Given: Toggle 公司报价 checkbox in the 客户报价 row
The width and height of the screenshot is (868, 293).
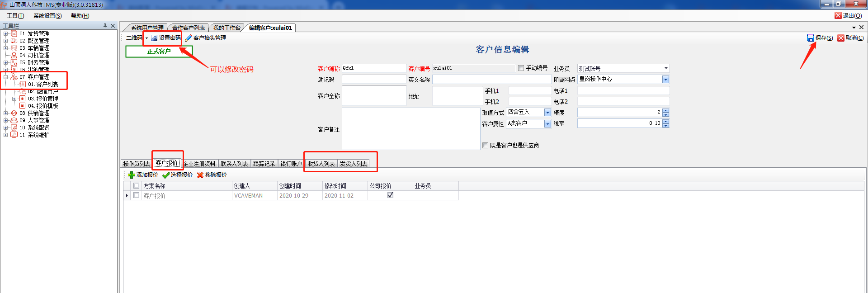Looking at the screenshot, I should click(391, 195).
